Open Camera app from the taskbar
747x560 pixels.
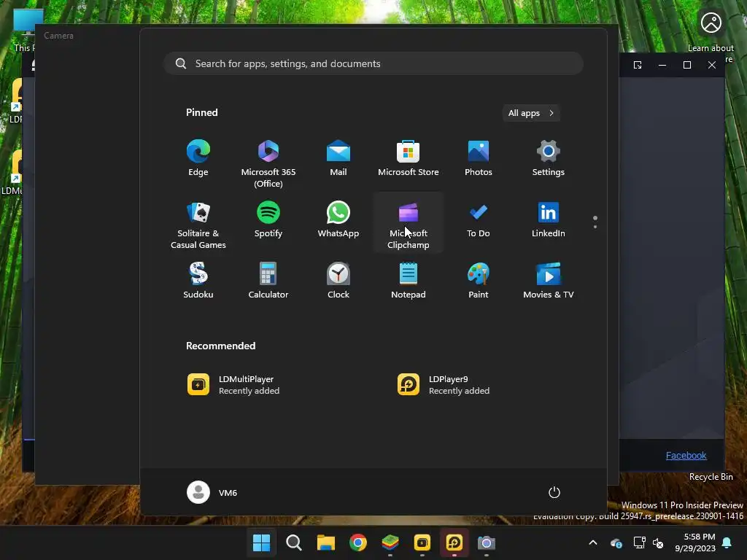487,542
